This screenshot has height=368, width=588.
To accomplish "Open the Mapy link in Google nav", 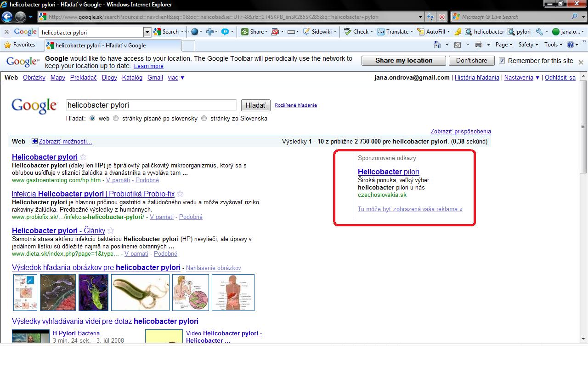I will pyautogui.click(x=57, y=77).
